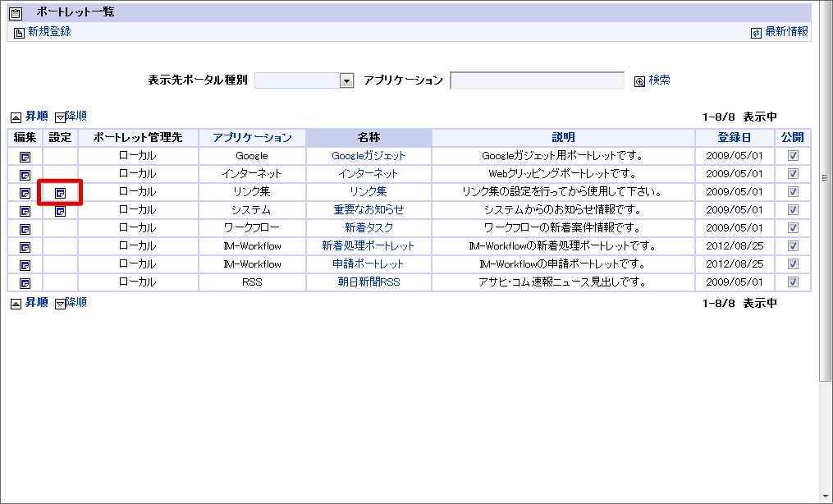Click the 最新情報 refresh icon
833x504 pixels.
coord(756,33)
